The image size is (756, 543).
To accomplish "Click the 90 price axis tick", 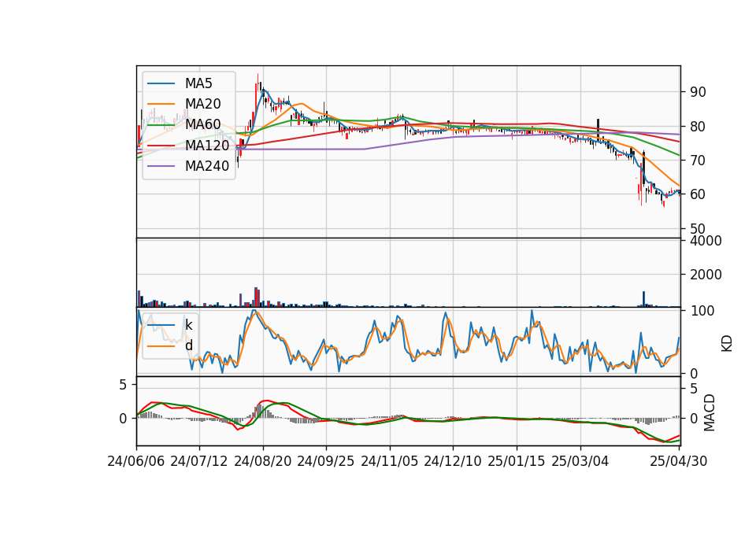I will coord(698,92).
